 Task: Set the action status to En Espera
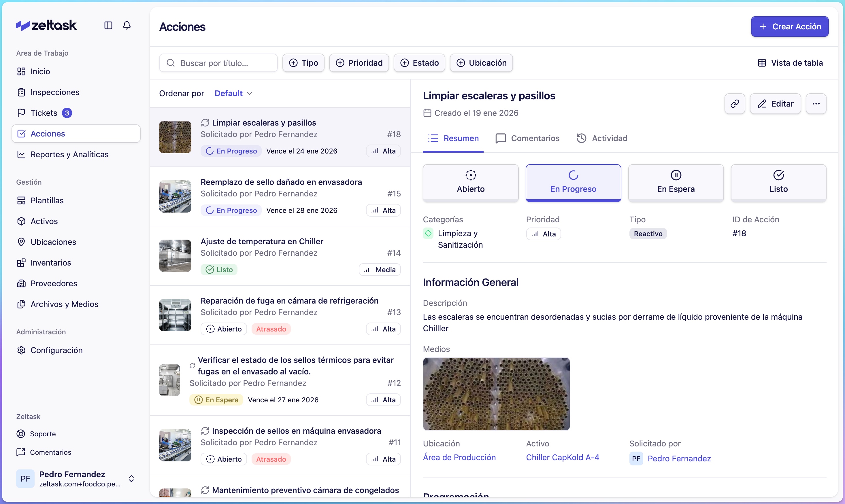coord(676,183)
